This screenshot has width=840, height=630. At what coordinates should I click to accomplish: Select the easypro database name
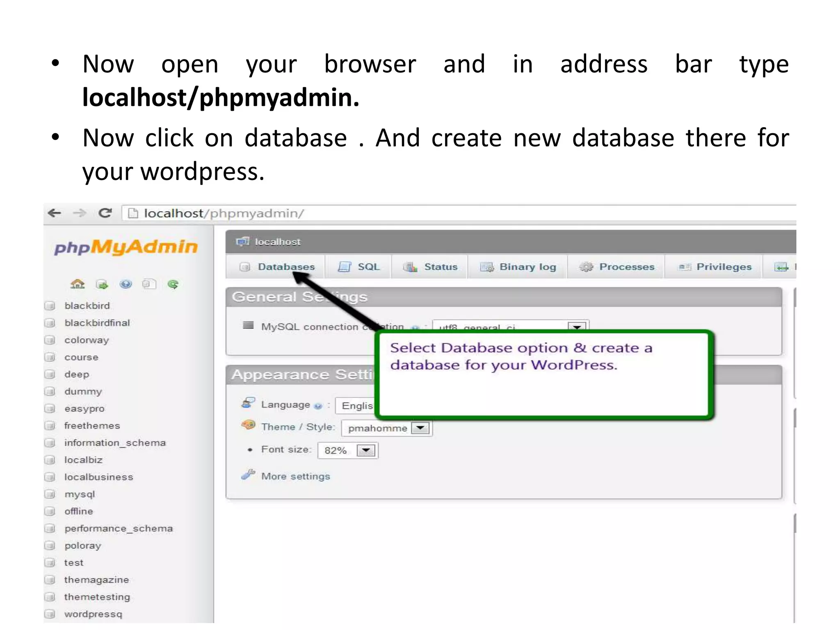click(x=84, y=409)
